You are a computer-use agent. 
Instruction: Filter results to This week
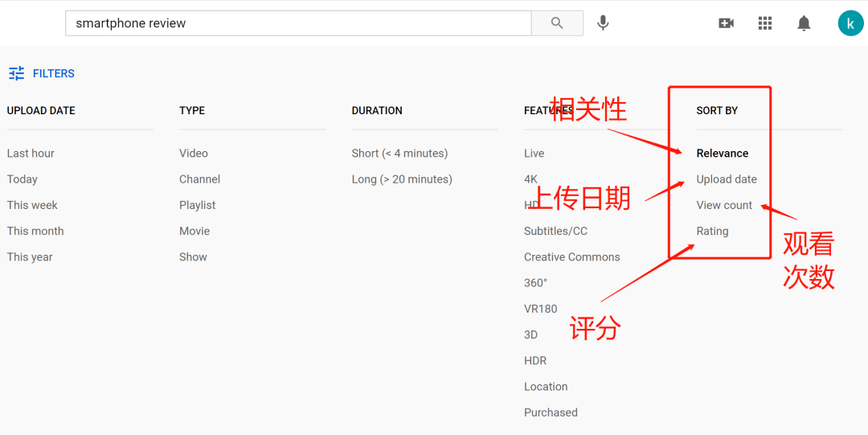[x=32, y=205]
